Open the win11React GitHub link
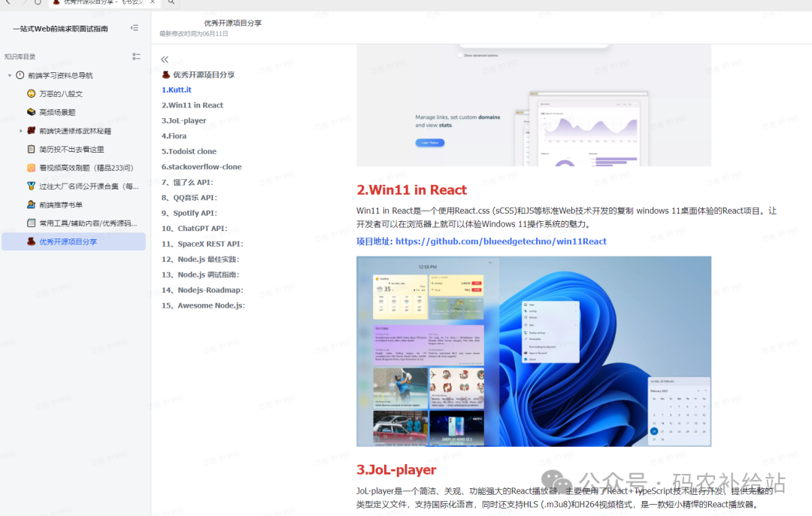812x516 pixels. click(x=501, y=241)
